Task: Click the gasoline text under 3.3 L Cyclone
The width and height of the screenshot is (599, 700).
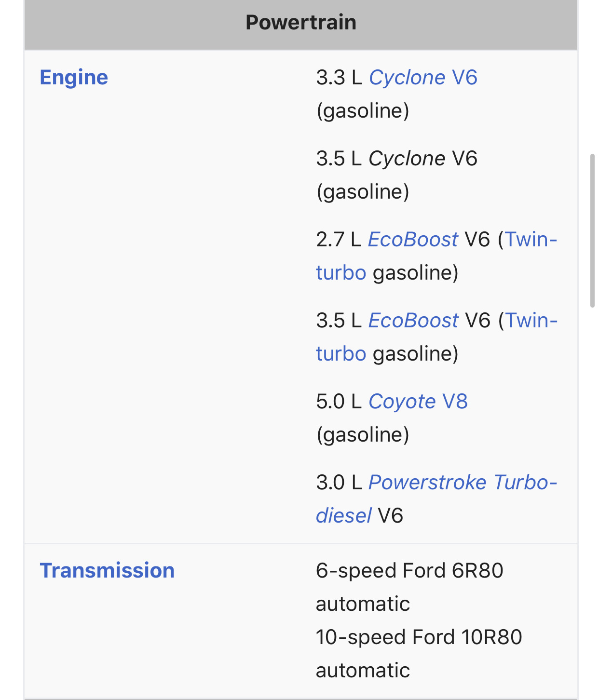Action: (363, 111)
